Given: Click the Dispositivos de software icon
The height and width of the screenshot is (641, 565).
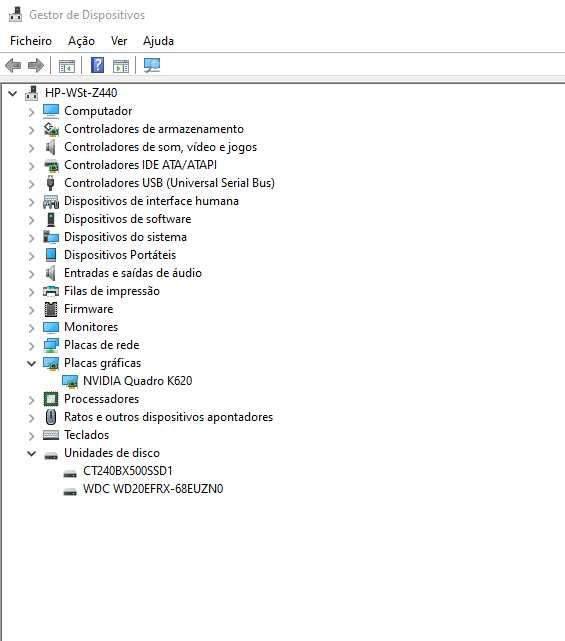Looking at the screenshot, I should (51, 219).
